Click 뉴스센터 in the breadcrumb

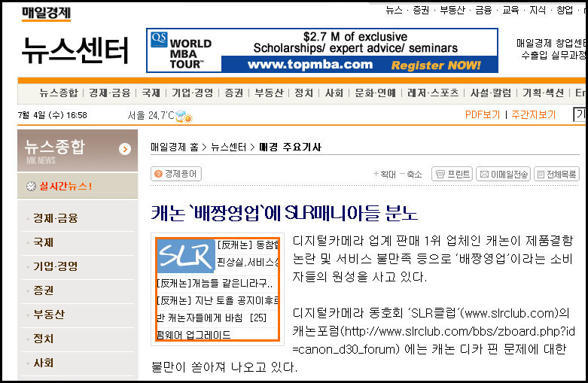point(228,147)
